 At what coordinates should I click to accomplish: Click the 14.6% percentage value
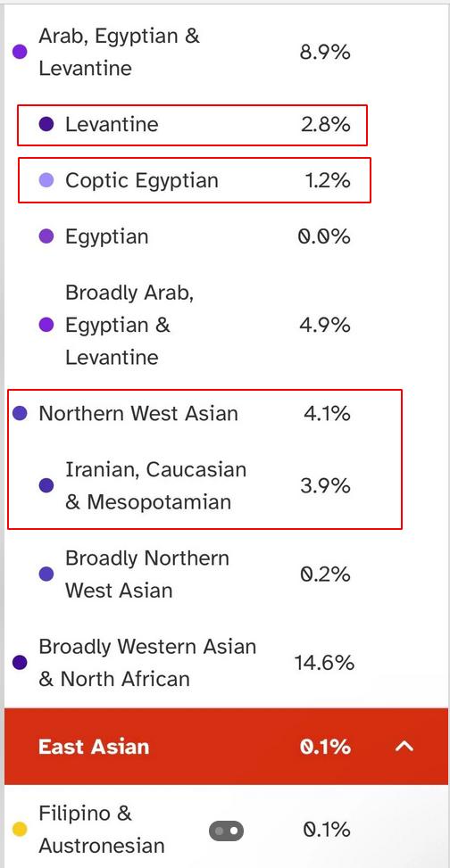click(x=323, y=663)
